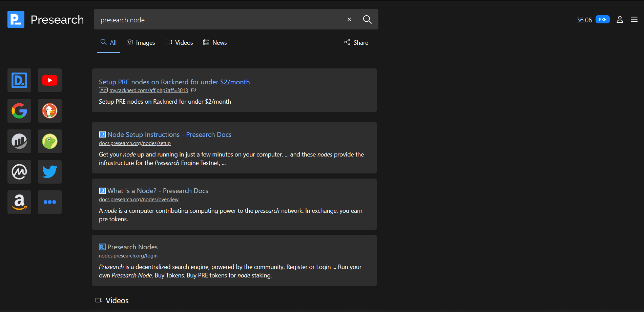The image size is (644, 312).
Task: Click the 'Videos' section heading text
Action: (117, 300)
